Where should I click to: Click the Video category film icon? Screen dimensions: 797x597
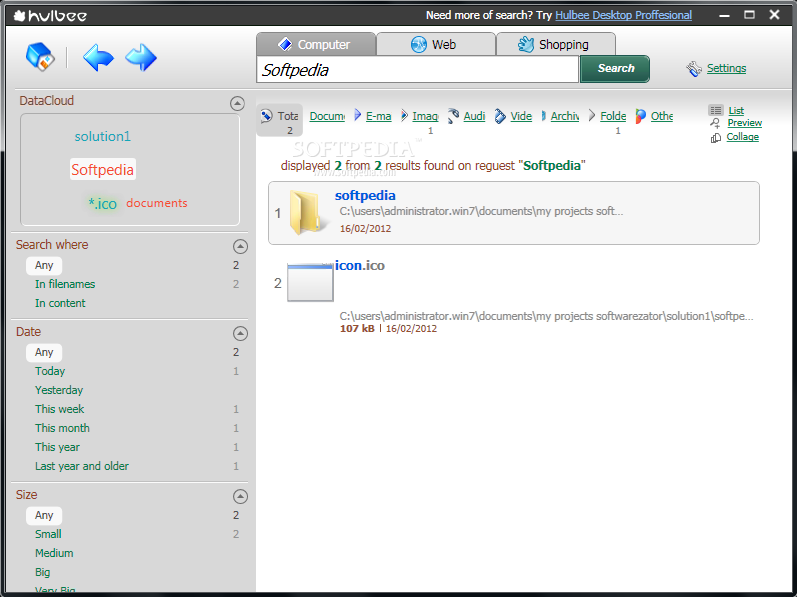[501, 116]
